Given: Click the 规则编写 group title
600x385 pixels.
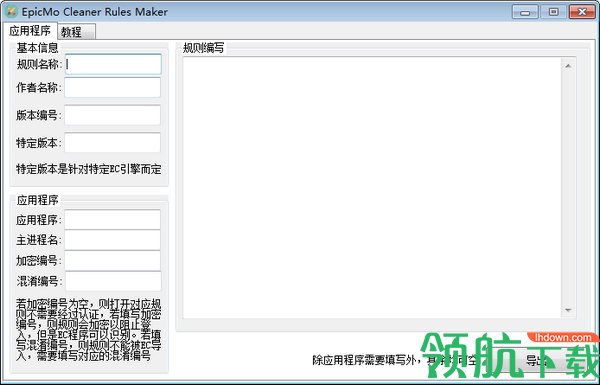Looking at the screenshot, I should pyautogui.click(x=204, y=48).
